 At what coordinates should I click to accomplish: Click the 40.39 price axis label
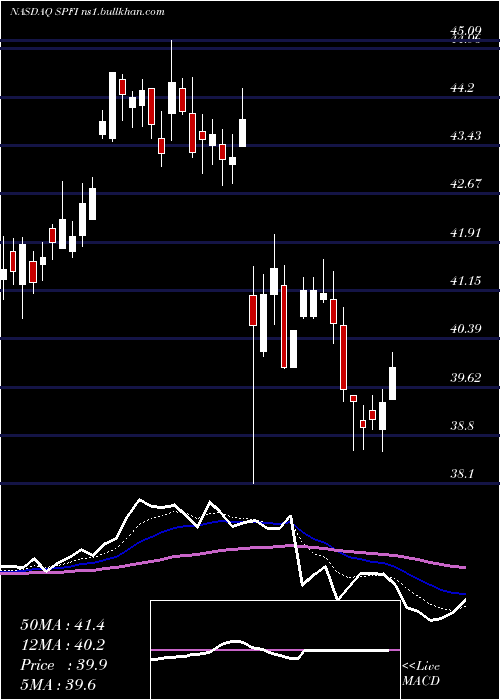[x=466, y=329]
